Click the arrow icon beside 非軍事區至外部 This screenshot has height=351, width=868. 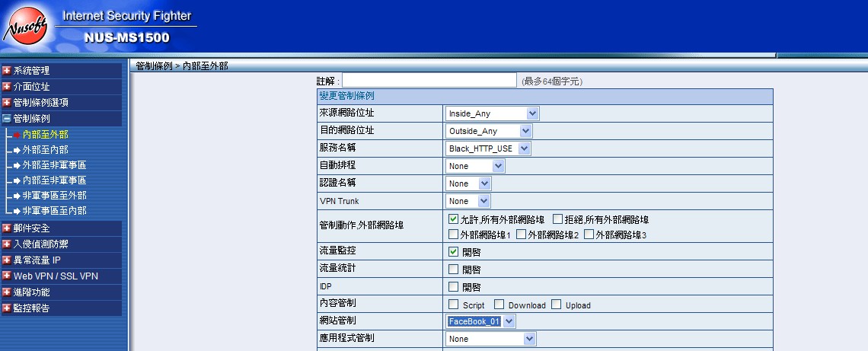tap(17, 196)
